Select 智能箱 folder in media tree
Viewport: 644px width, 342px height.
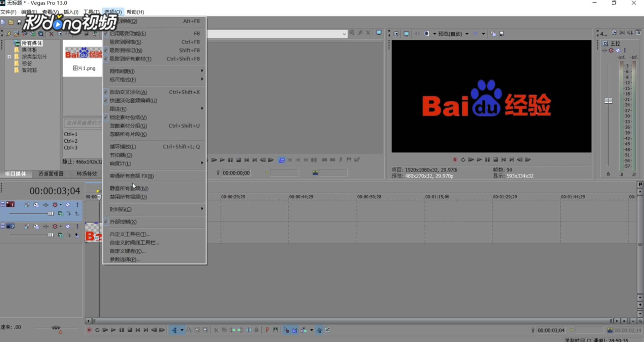[29, 70]
